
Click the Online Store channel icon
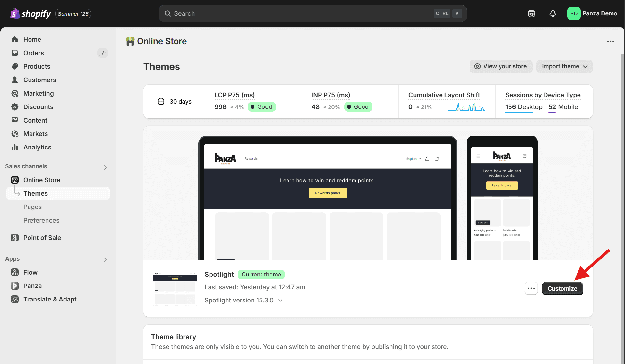(15, 180)
